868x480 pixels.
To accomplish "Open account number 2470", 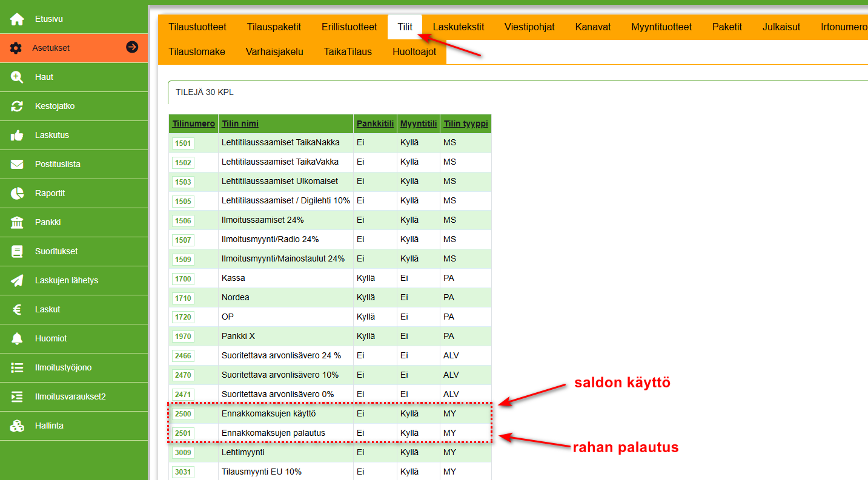I will 183,375.
